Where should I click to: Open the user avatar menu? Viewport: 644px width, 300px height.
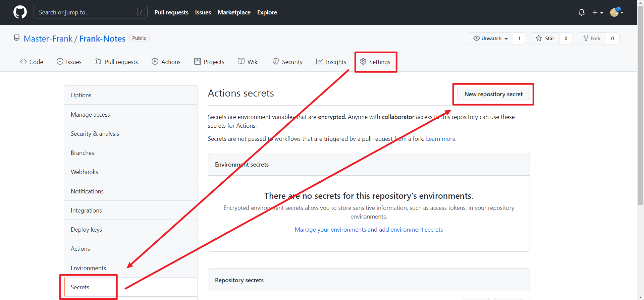point(616,12)
